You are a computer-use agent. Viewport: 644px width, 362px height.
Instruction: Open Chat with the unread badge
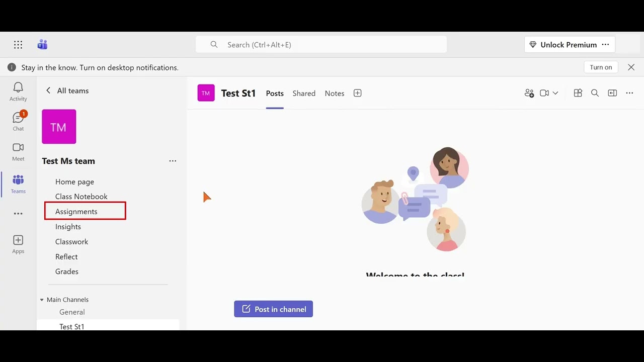(x=18, y=121)
